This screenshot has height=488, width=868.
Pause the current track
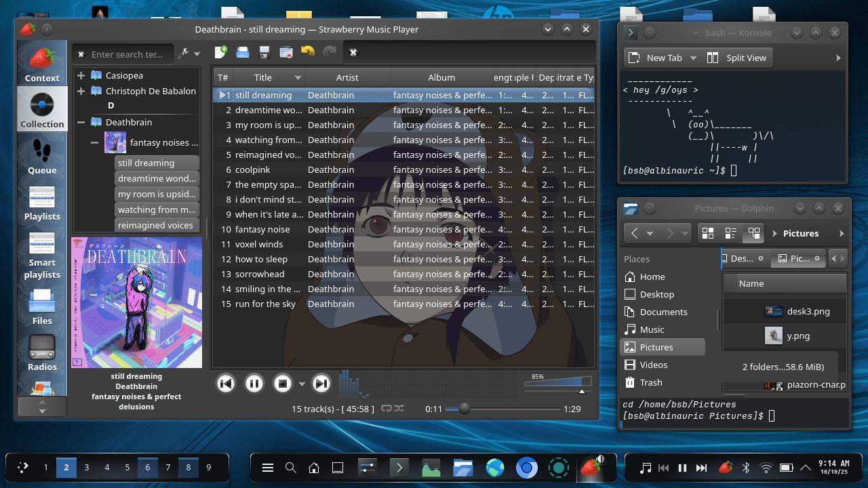(x=254, y=384)
